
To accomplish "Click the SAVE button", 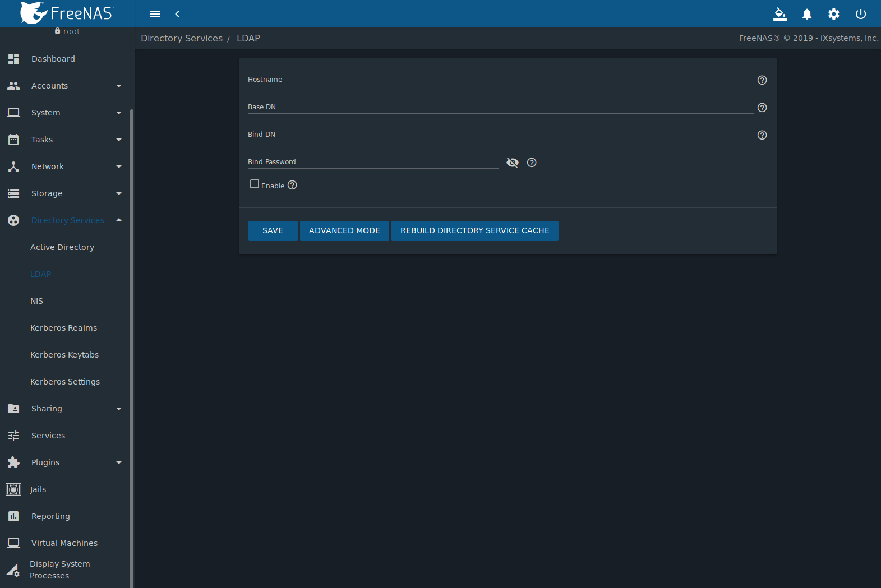I will (273, 230).
